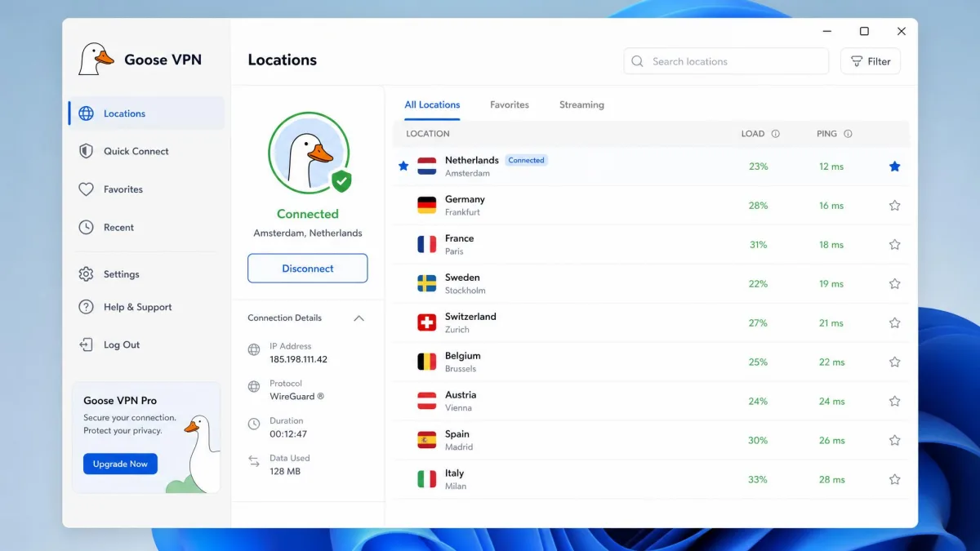
Task: Click the connected goose avatar
Action: [x=308, y=152]
